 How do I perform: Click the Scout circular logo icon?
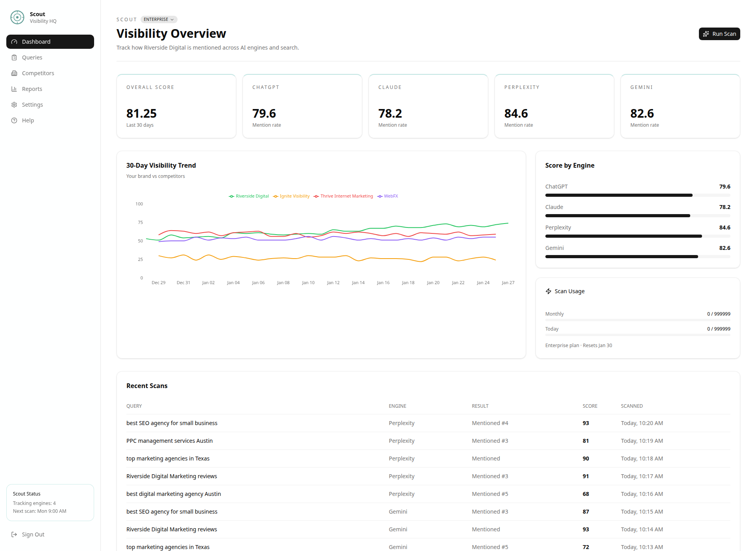point(17,17)
